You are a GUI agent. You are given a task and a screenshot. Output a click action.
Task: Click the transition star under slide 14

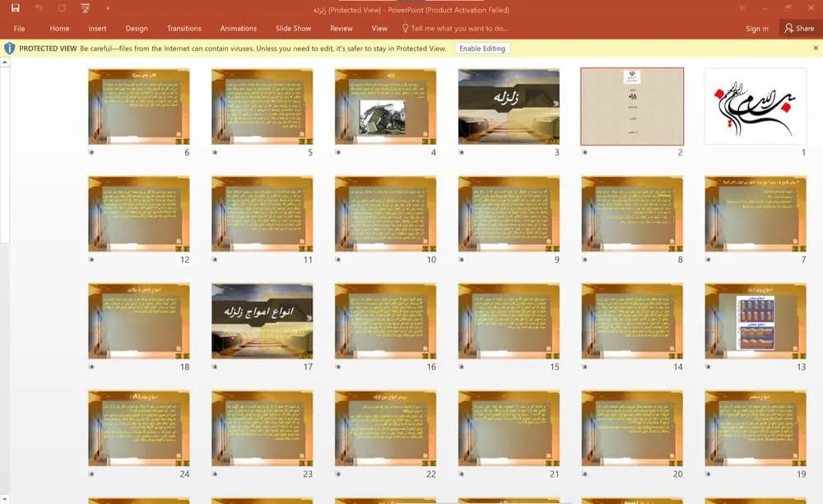(x=584, y=368)
